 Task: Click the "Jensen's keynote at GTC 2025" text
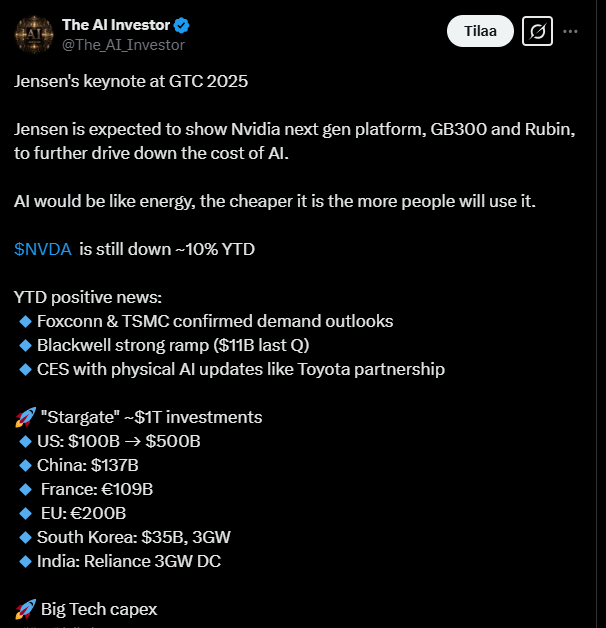pyautogui.click(x=131, y=81)
